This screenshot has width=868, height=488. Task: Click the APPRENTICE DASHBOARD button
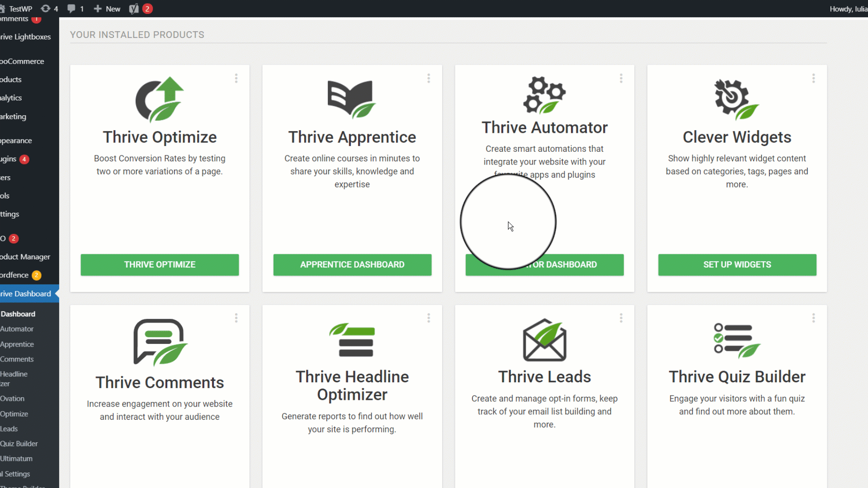pyautogui.click(x=352, y=264)
